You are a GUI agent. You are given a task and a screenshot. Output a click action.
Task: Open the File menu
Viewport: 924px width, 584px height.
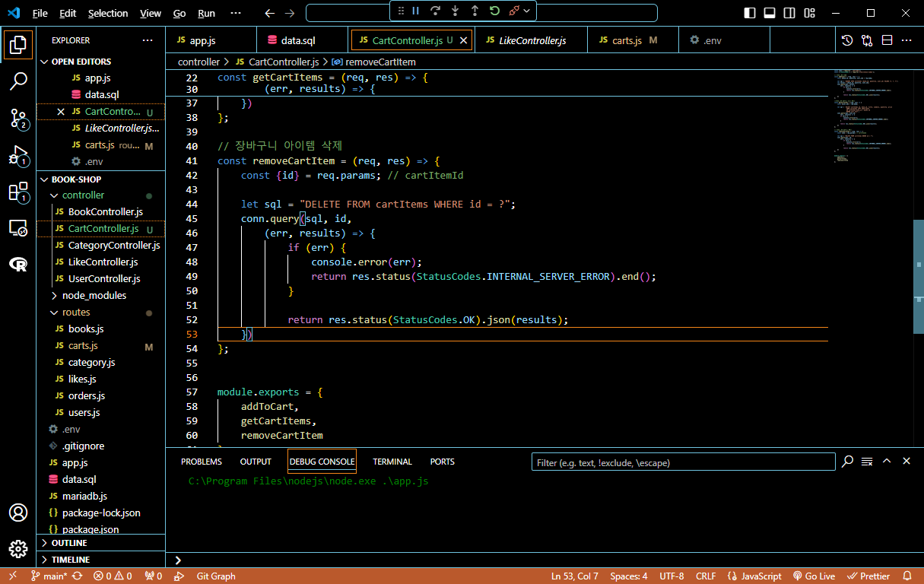pos(40,13)
